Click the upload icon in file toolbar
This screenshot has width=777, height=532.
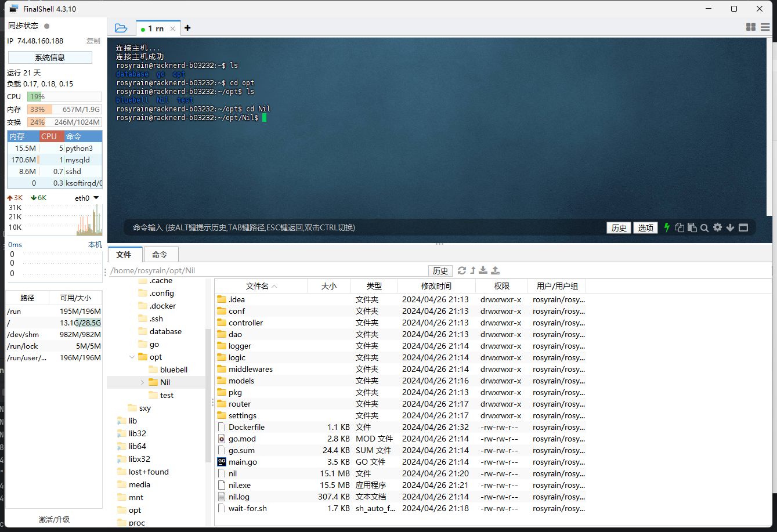click(x=495, y=270)
